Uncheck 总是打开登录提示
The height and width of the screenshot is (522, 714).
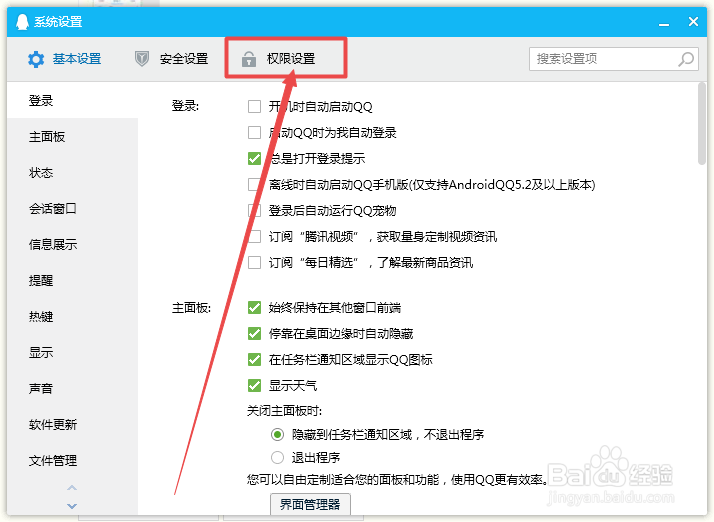(x=255, y=159)
